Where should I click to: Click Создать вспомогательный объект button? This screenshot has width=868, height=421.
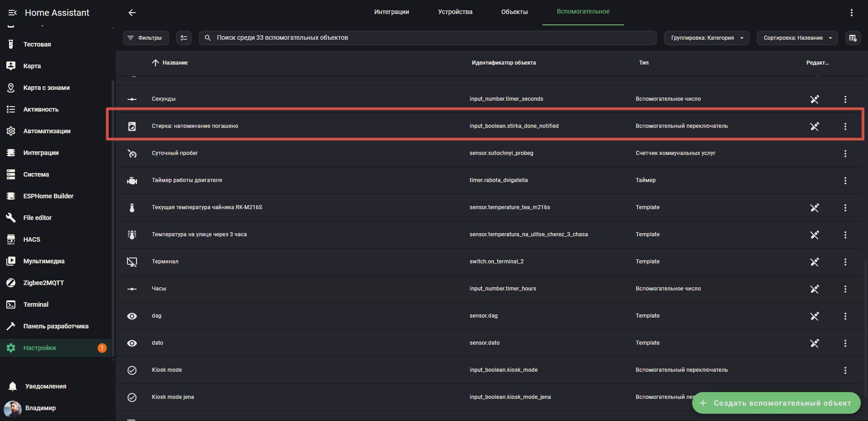(776, 403)
